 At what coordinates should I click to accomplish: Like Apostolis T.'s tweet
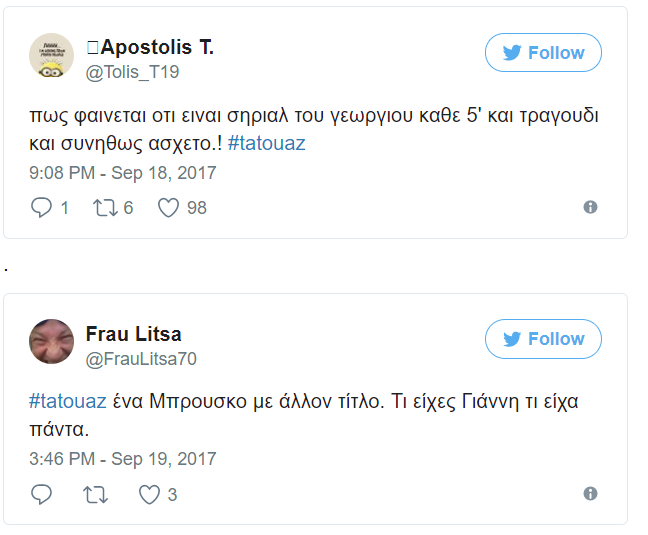168,207
